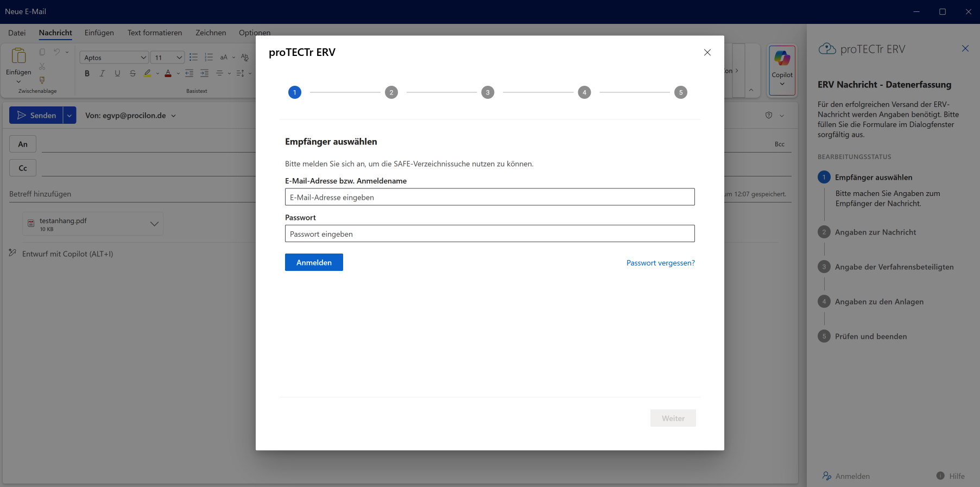
Task: Increase the paragraph indent
Action: (204, 73)
